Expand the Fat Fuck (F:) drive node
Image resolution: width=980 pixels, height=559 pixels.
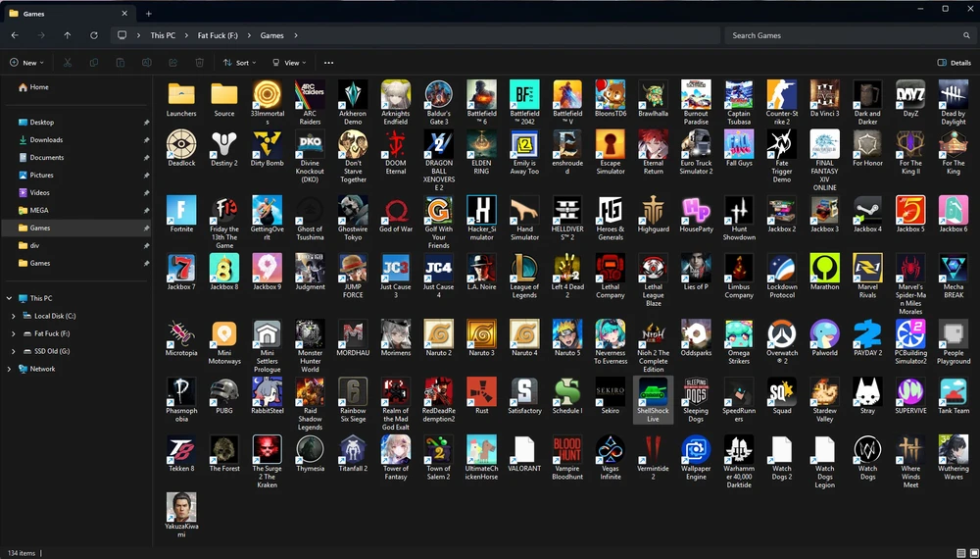(x=13, y=333)
